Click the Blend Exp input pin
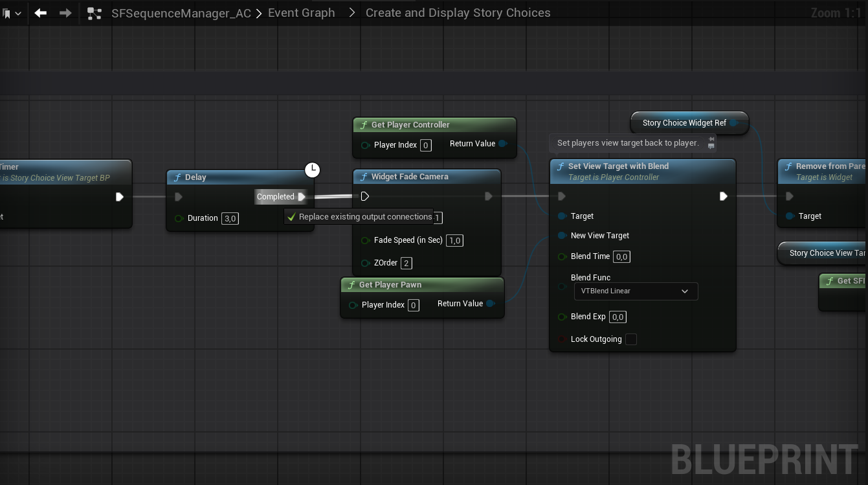Screen dimensions: 868x485 tap(562, 317)
